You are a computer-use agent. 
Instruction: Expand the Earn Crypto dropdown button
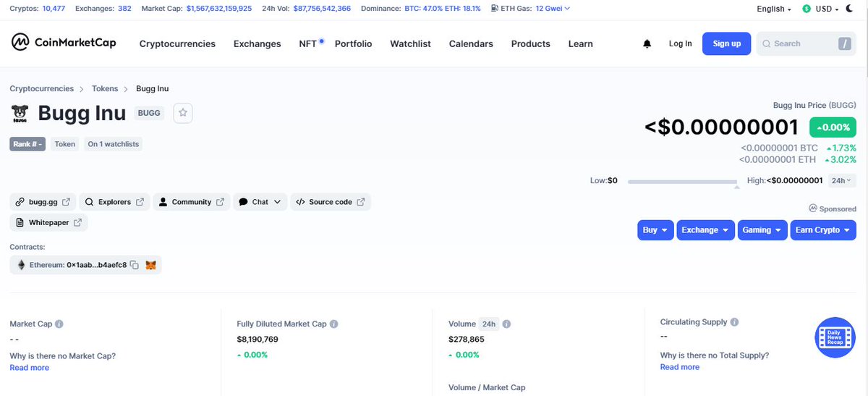coord(823,230)
